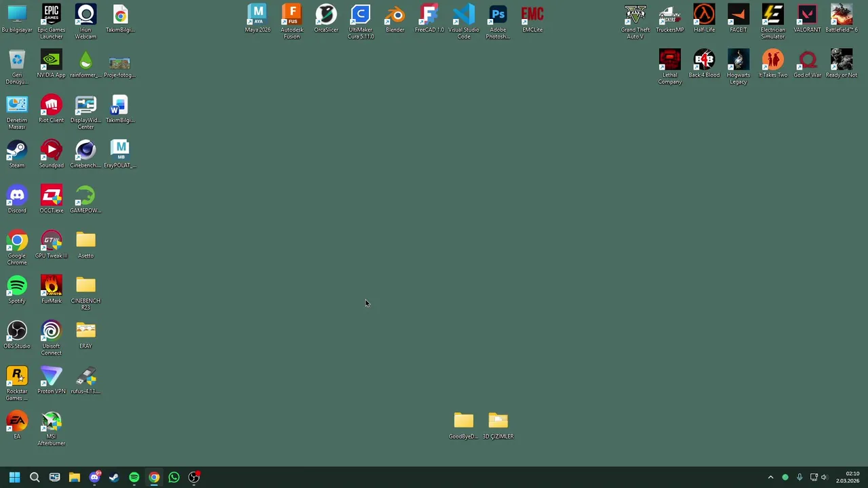This screenshot has height=488, width=868.
Task: Open DisplayWidget Center shortcut
Action: click(x=85, y=112)
